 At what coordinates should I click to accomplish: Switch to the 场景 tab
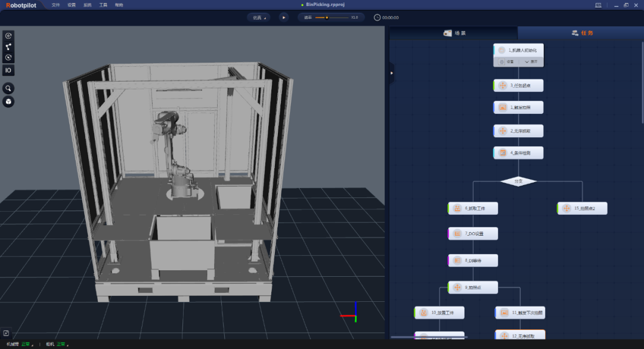tap(454, 33)
